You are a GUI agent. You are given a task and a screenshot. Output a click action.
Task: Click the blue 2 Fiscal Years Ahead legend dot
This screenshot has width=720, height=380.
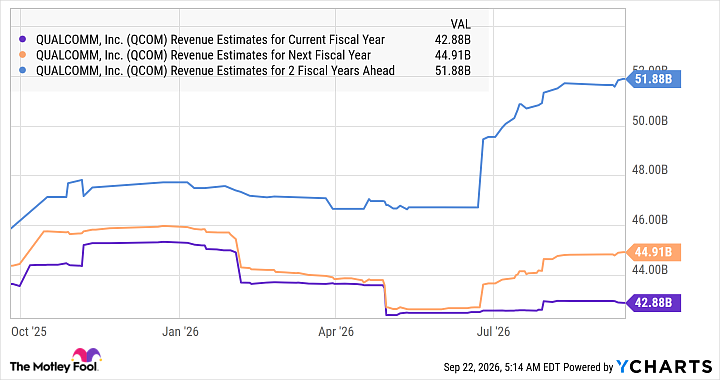coord(22,71)
